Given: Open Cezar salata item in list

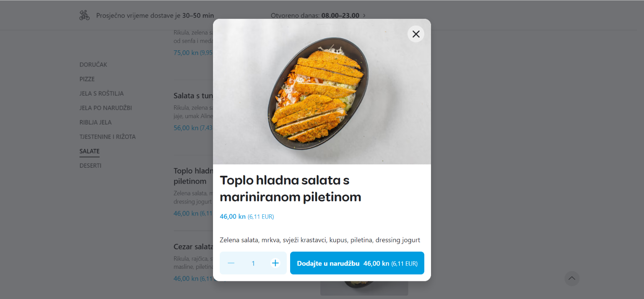Looking at the screenshot, I should (x=193, y=247).
